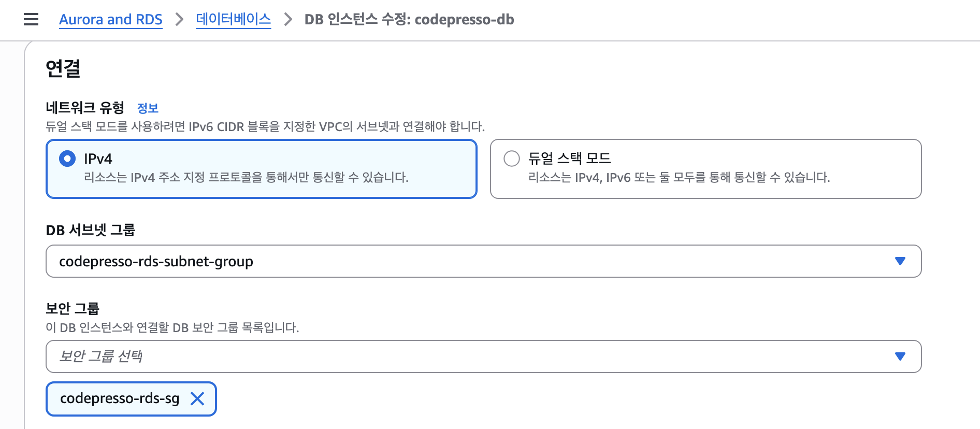Select the IPv4 network type radio button

tap(67, 159)
